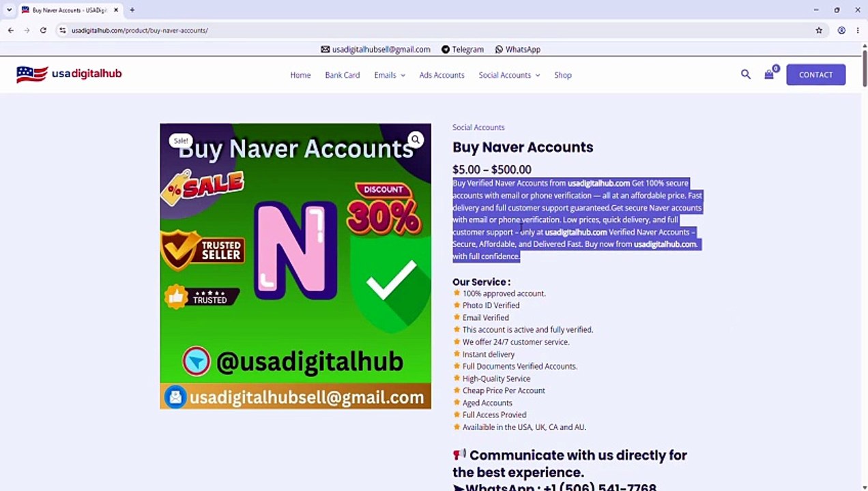
Task: Open the WhatsApp link
Action: pos(523,49)
